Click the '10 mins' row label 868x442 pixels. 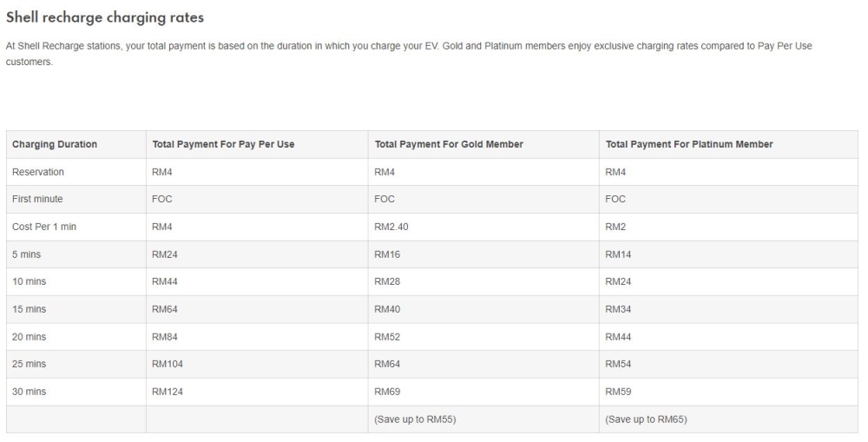[30, 281]
